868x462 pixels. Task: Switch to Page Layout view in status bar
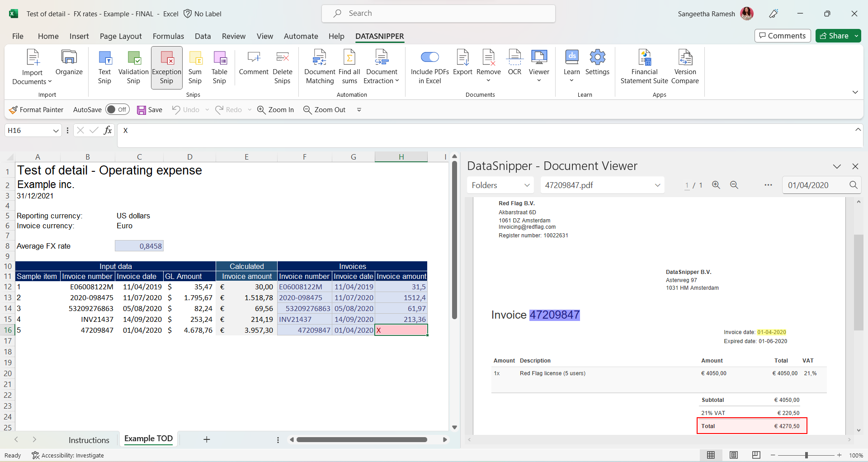[x=734, y=455]
